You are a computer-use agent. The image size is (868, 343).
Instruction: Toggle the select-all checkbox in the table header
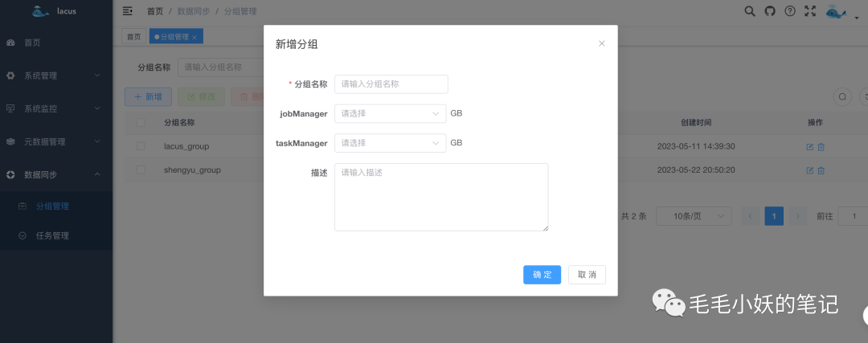[x=141, y=122]
